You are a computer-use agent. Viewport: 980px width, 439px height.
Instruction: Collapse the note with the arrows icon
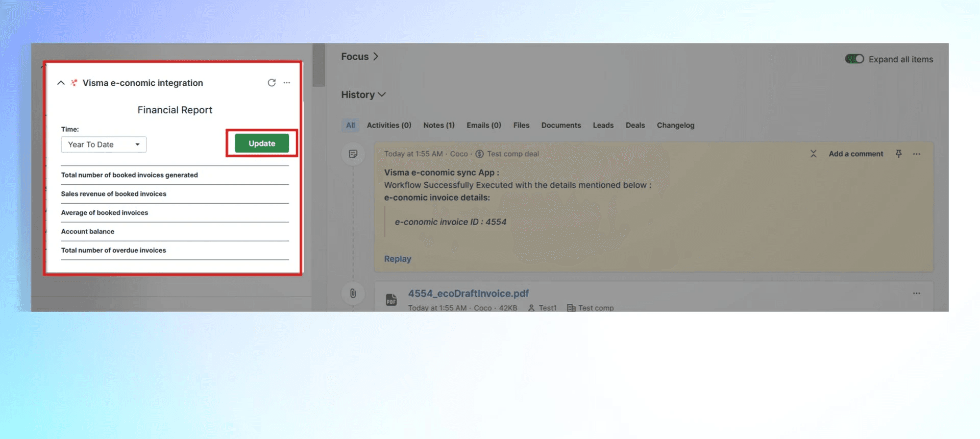tap(814, 154)
